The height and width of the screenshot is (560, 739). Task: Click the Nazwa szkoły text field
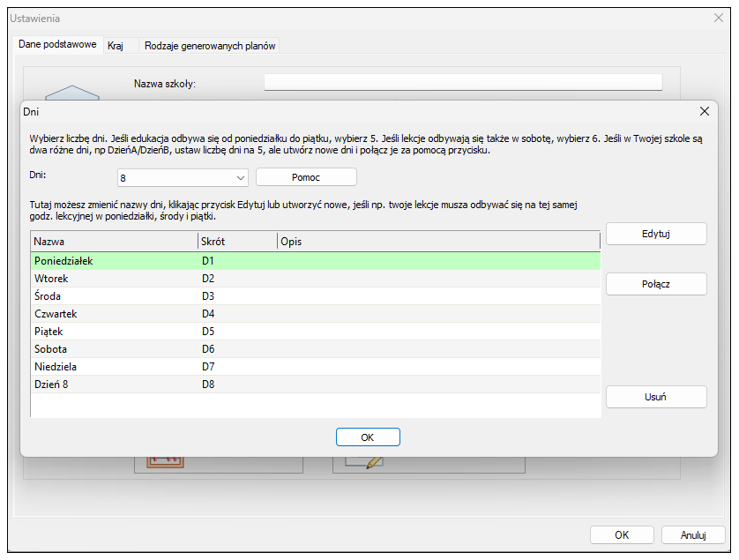click(463, 83)
